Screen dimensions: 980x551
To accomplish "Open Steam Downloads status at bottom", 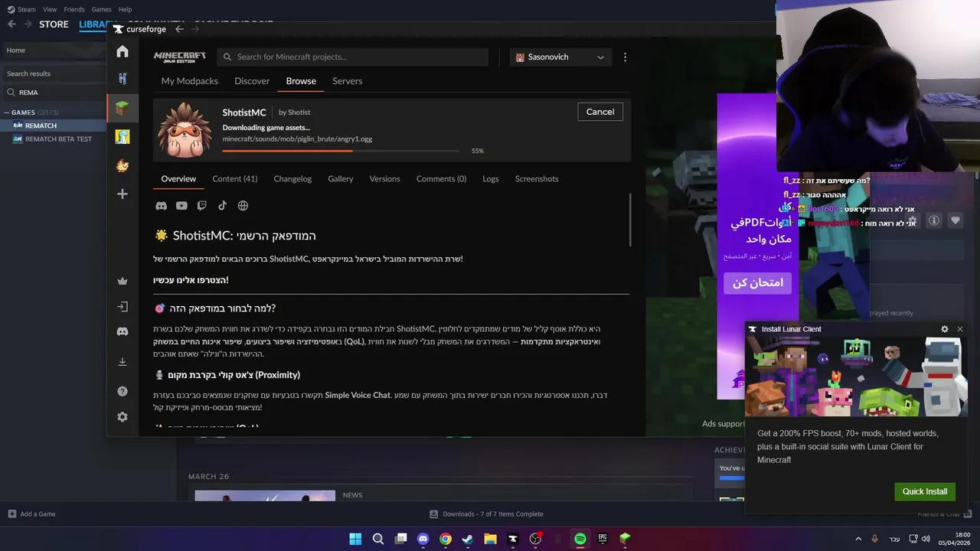I will [x=486, y=514].
